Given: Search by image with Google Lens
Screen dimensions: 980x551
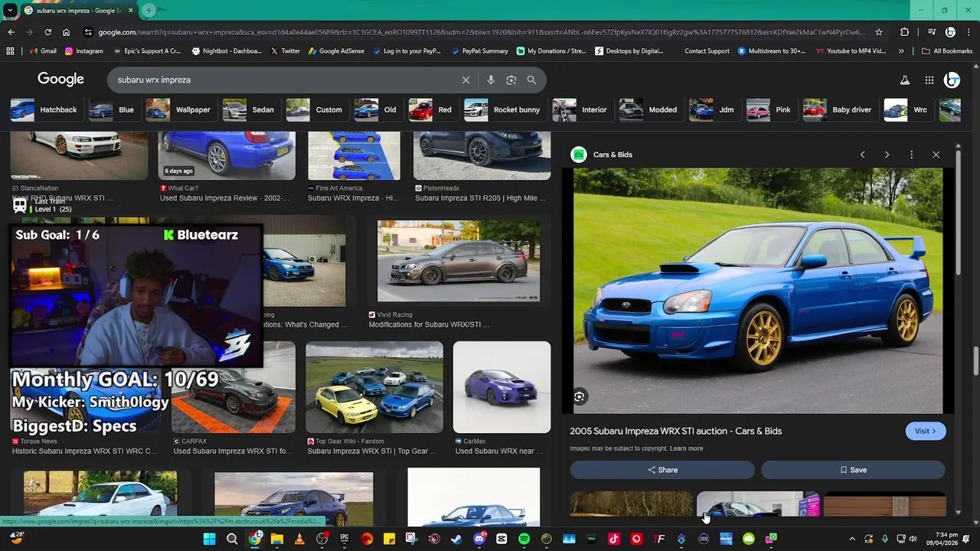Looking at the screenshot, I should [x=511, y=80].
